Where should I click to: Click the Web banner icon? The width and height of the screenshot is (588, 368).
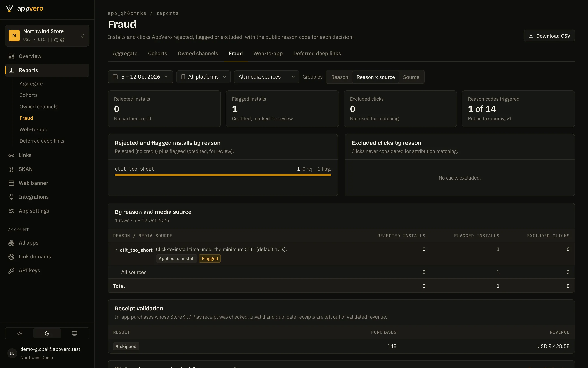(x=11, y=183)
